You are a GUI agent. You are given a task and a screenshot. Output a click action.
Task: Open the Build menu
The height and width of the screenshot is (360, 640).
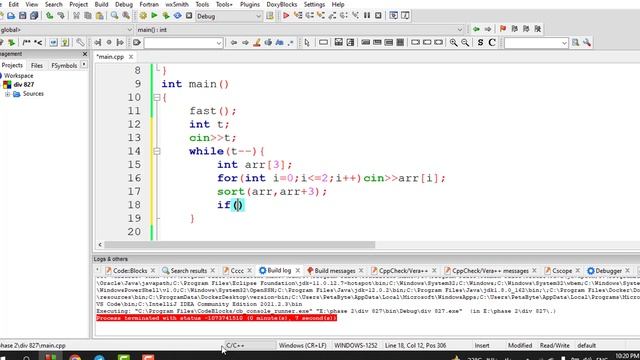click(101, 4)
